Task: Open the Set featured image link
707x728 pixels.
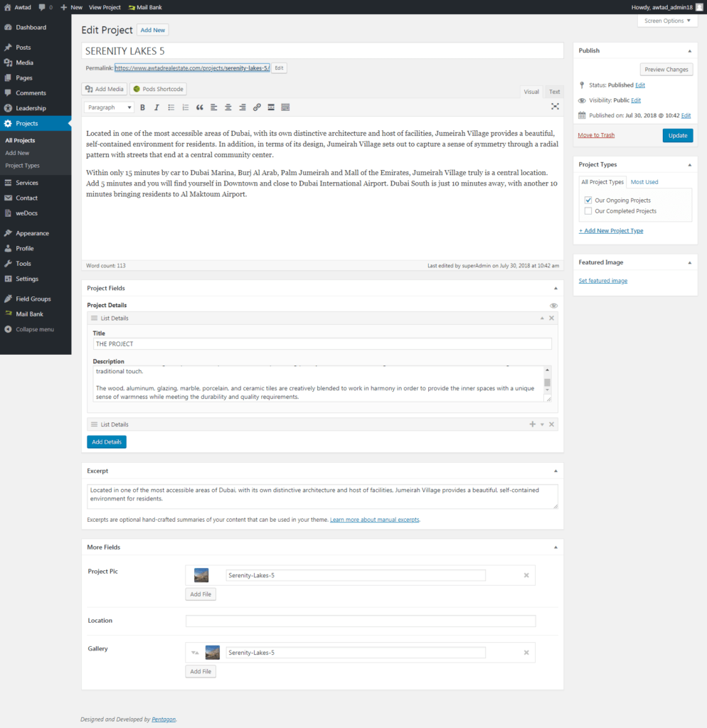Action: (602, 280)
